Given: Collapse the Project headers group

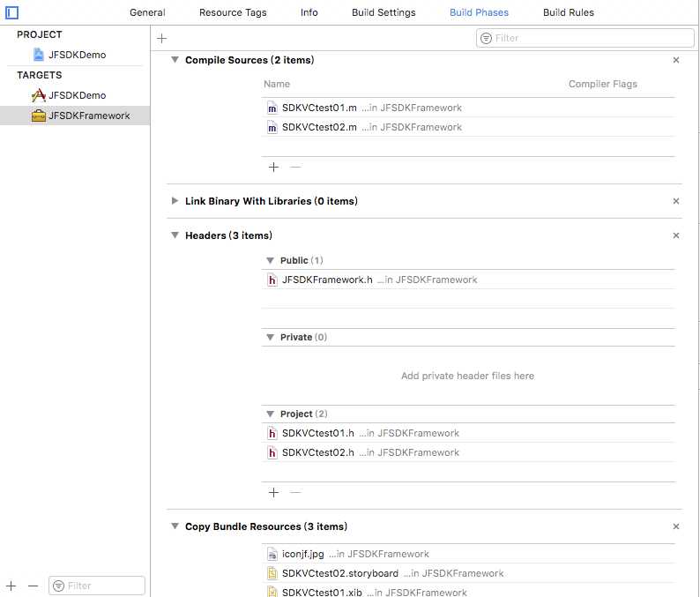Looking at the screenshot, I should 271,414.
